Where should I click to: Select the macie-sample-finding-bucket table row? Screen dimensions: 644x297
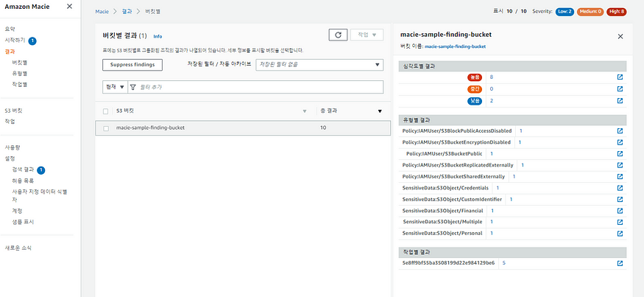point(243,128)
